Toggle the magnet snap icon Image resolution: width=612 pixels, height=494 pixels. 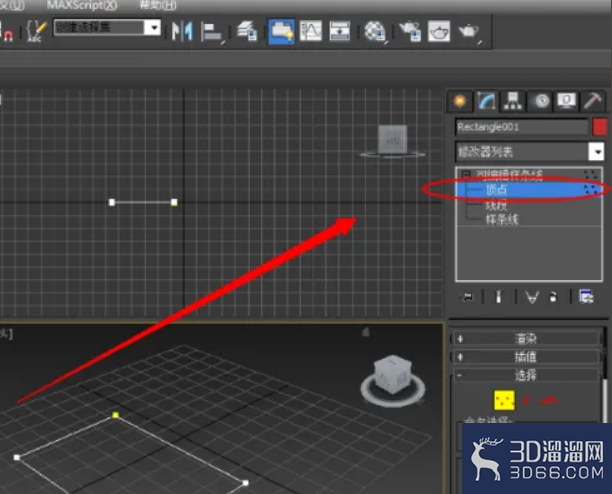click(8, 34)
